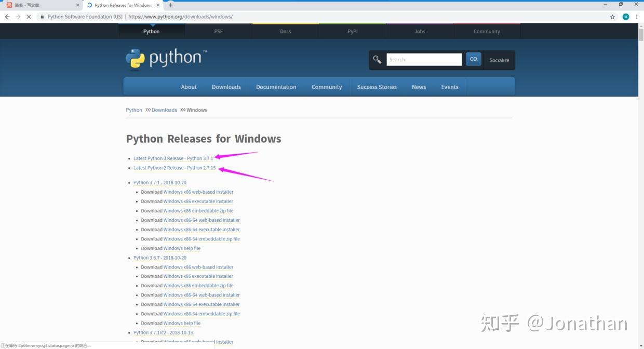This screenshot has height=349, width=644.
Task: Open the browser profile avatar icon
Action: pyautogui.click(x=625, y=16)
